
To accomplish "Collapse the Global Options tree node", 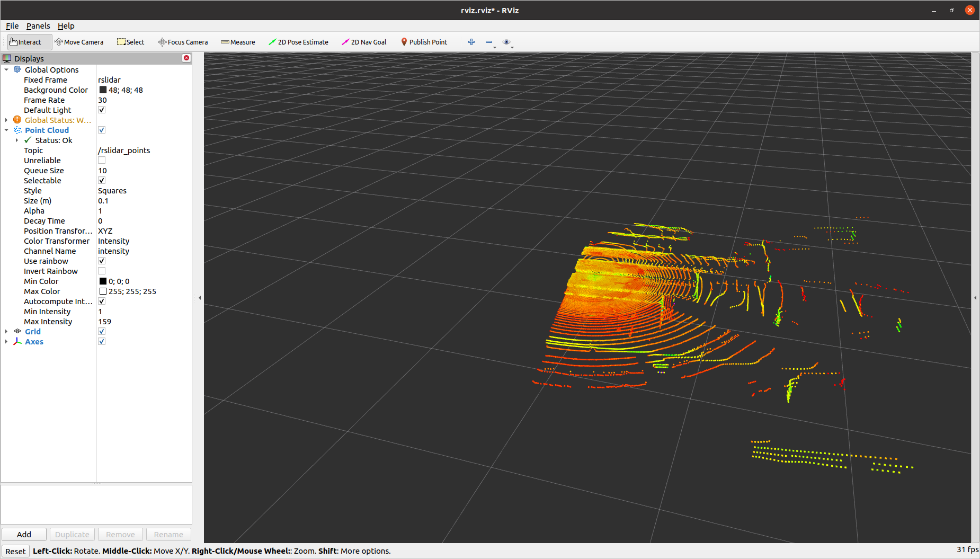I will click(6, 69).
